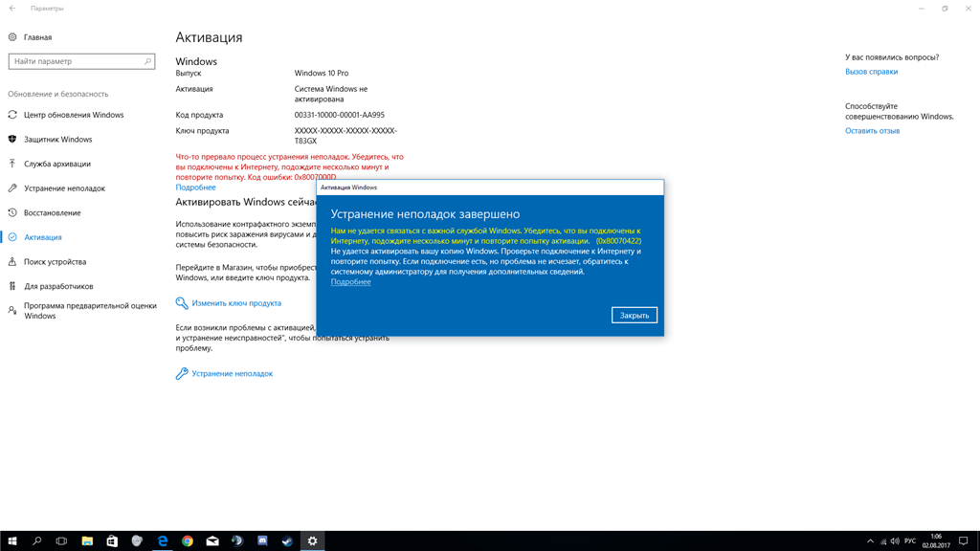The height and width of the screenshot is (551, 980).
Task: Click the heading Устранение неполадок завершено
Action: pyautogui.click(x=425, y=214)
